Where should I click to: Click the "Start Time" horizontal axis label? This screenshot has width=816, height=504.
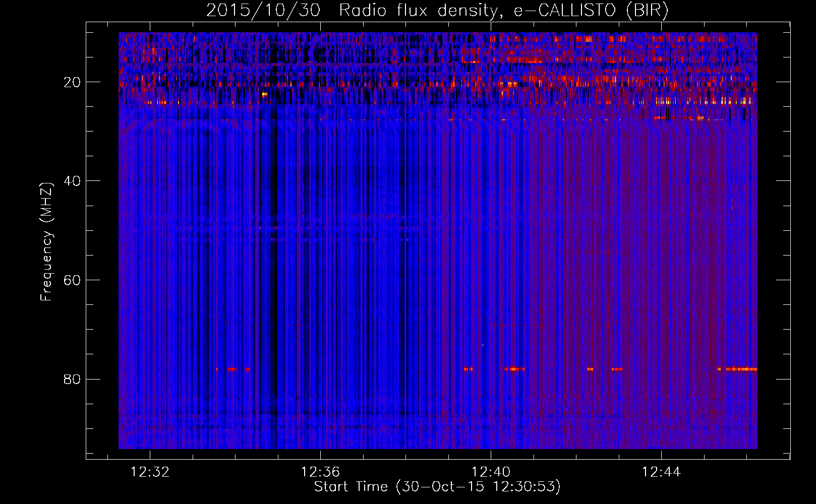(x=351, y=487)
